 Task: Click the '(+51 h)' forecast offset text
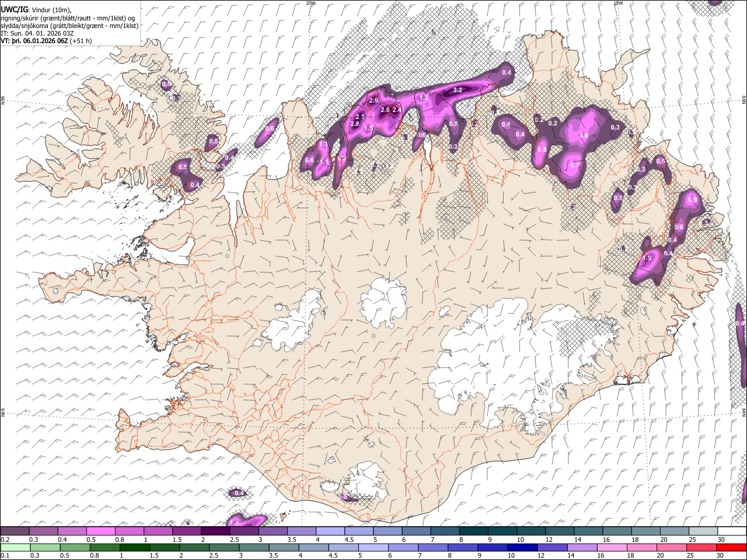click(x=81, y=41)
